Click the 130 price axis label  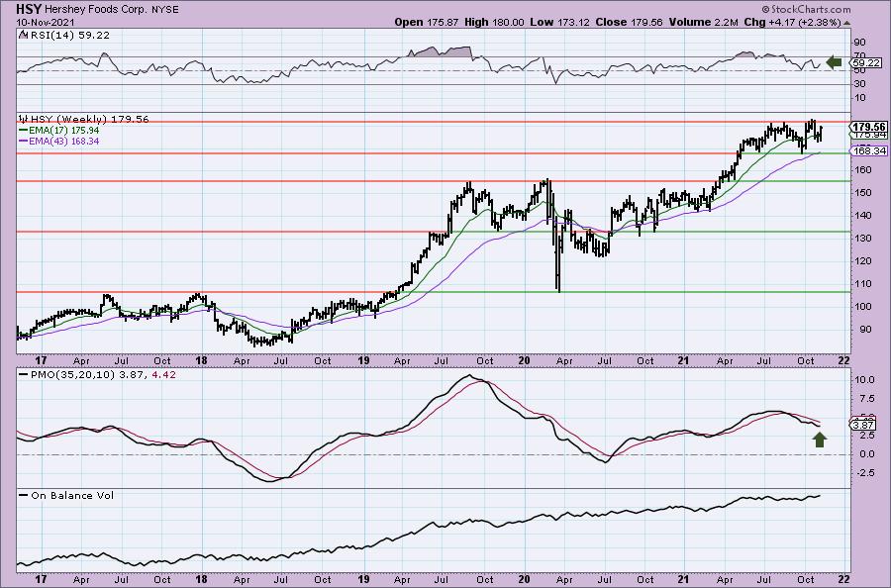point(861,238)
